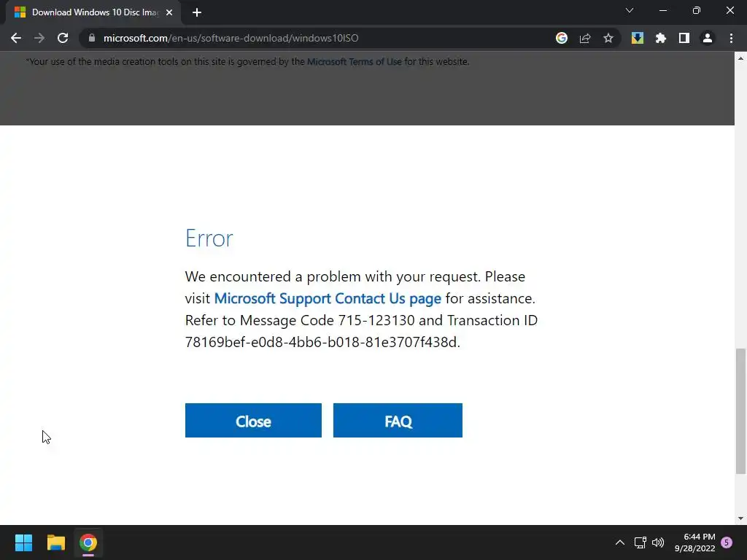The image size is (747, 560).
Task: Reload the Windows 10 download page
Action: click(63, 38)
